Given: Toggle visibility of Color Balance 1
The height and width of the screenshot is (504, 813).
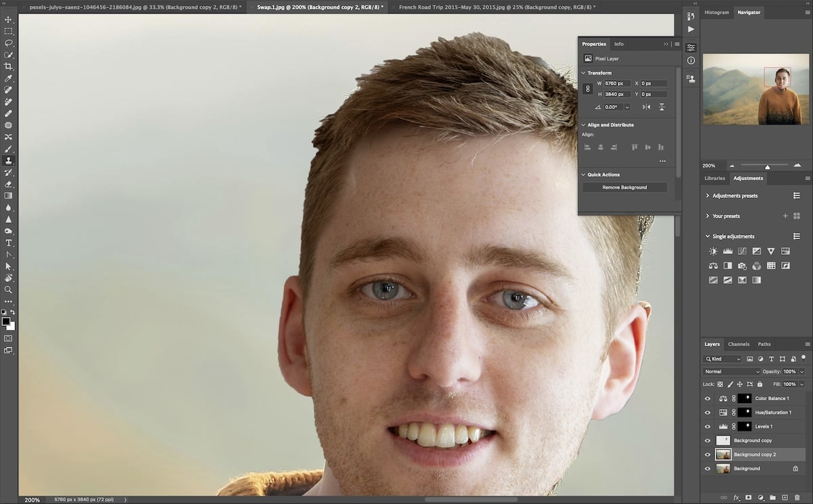Looking at the screenshot, I should click(707, 398).
